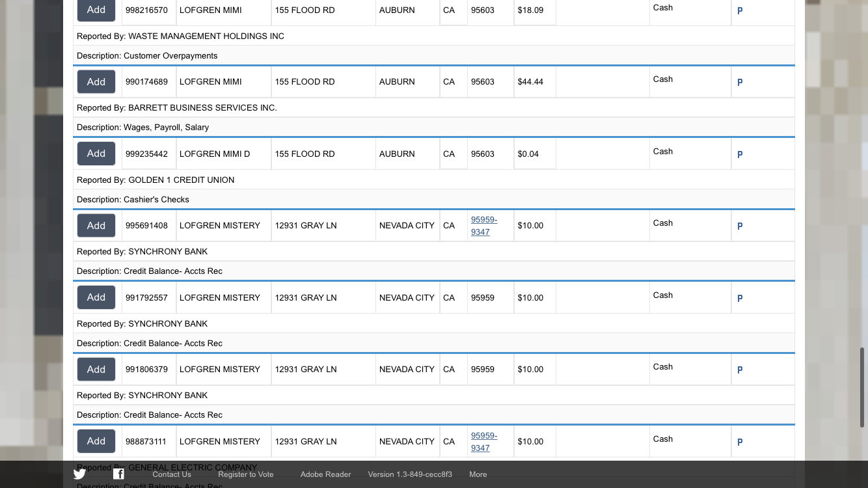Select property ID 990174689 cell
868x488 pixels.
click(x=149, y=82)
